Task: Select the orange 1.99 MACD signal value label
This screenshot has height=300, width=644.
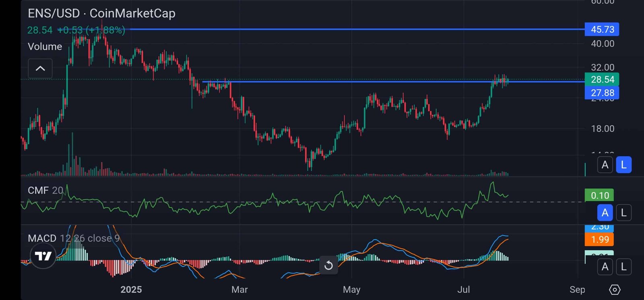Action: point(599,240)
